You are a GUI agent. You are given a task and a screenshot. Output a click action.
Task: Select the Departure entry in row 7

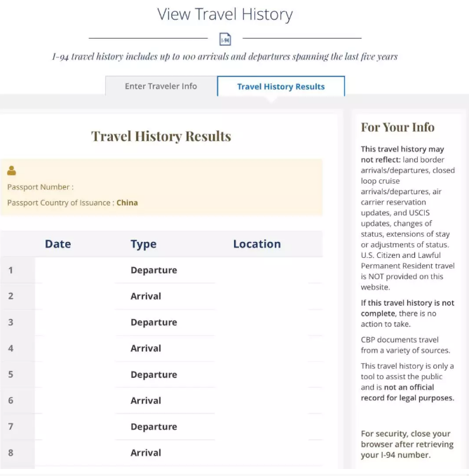click(154, 427)
